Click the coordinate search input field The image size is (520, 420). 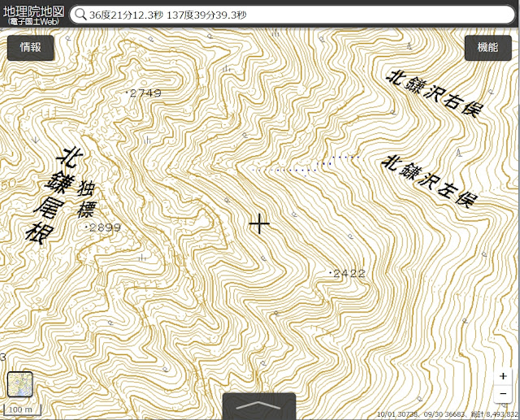292,15
